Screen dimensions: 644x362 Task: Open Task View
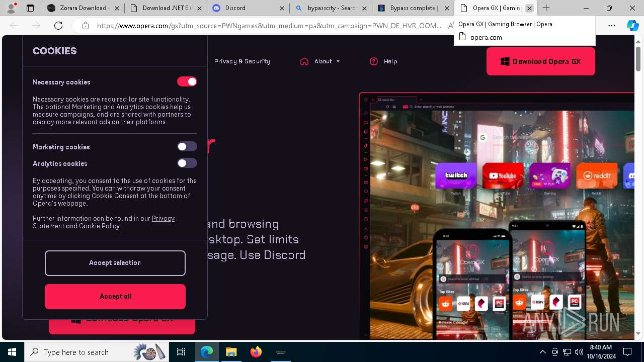181,352
